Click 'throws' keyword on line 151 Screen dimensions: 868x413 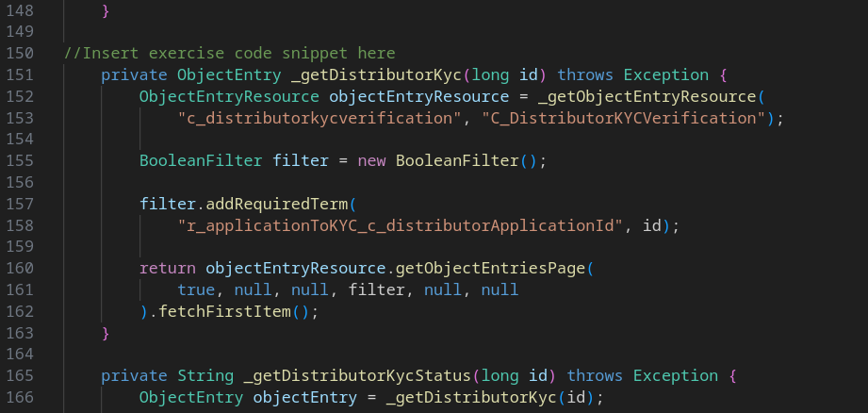click(x=585, y=74)
